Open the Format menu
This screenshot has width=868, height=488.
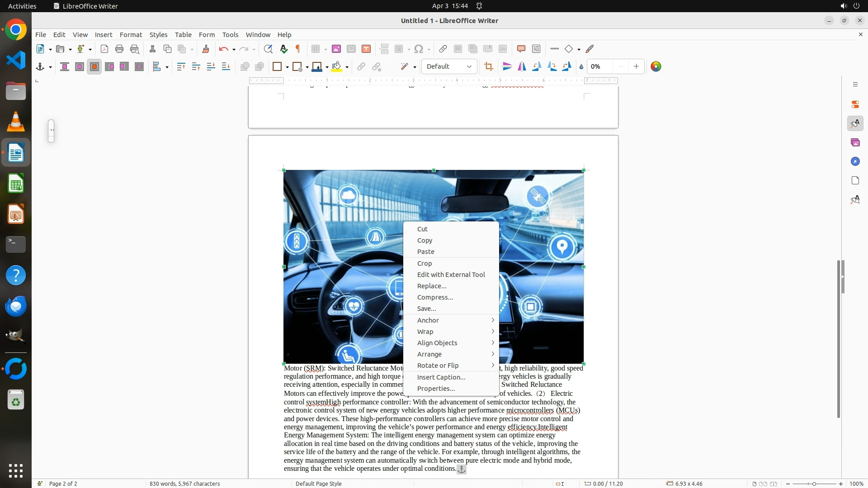pyautogui.click(x=131, y=35)
